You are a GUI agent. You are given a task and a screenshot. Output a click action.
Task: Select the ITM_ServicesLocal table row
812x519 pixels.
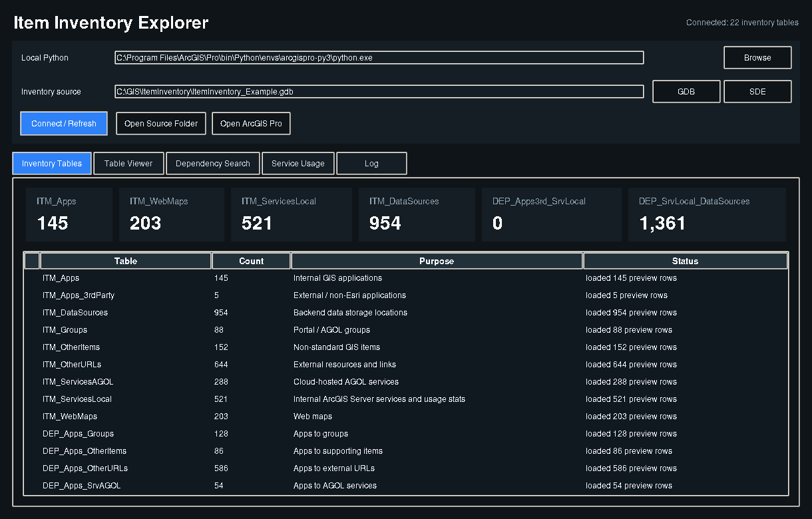pyautogui.click(x=406, y=399)
